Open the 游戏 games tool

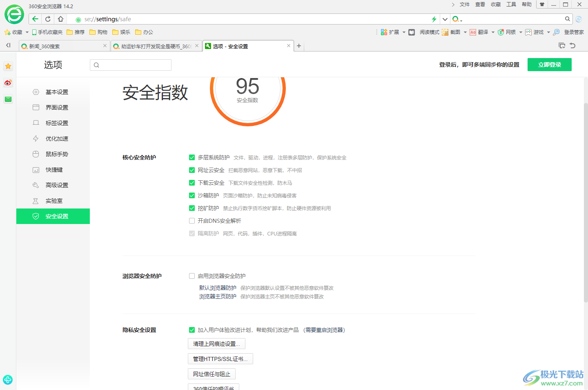pos(535,32)
